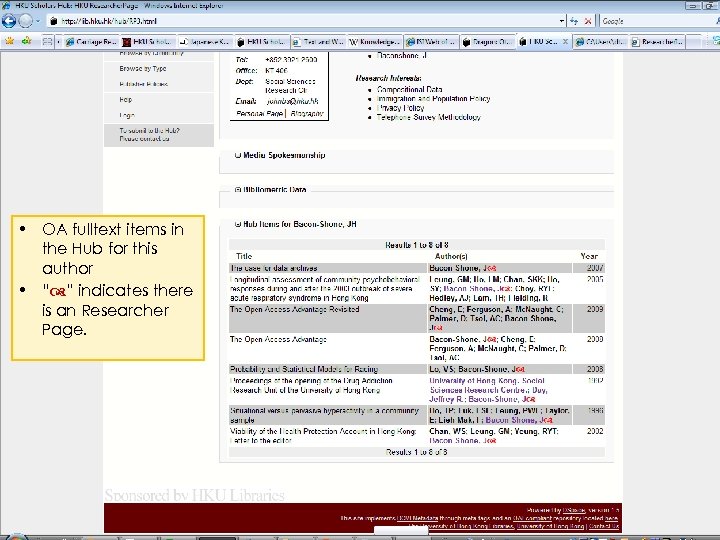Click the Author(s) column header
720x540 pixels.
point(451,256)
